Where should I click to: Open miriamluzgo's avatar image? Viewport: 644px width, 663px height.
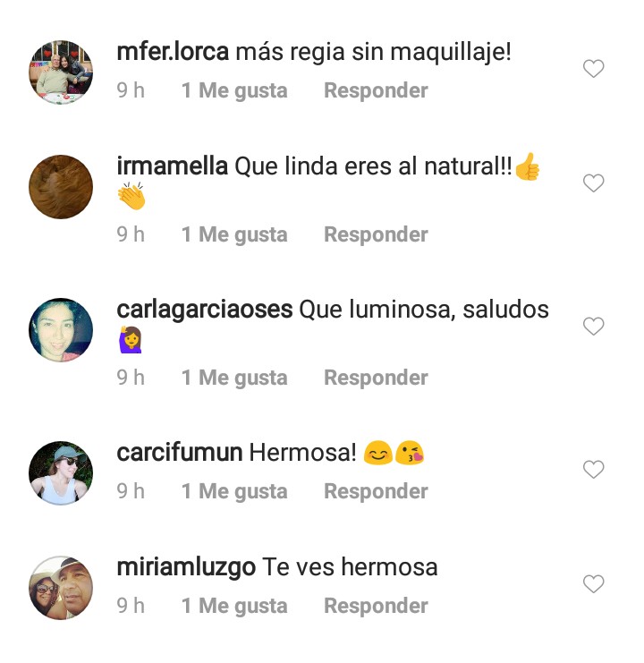pos(61,588)
